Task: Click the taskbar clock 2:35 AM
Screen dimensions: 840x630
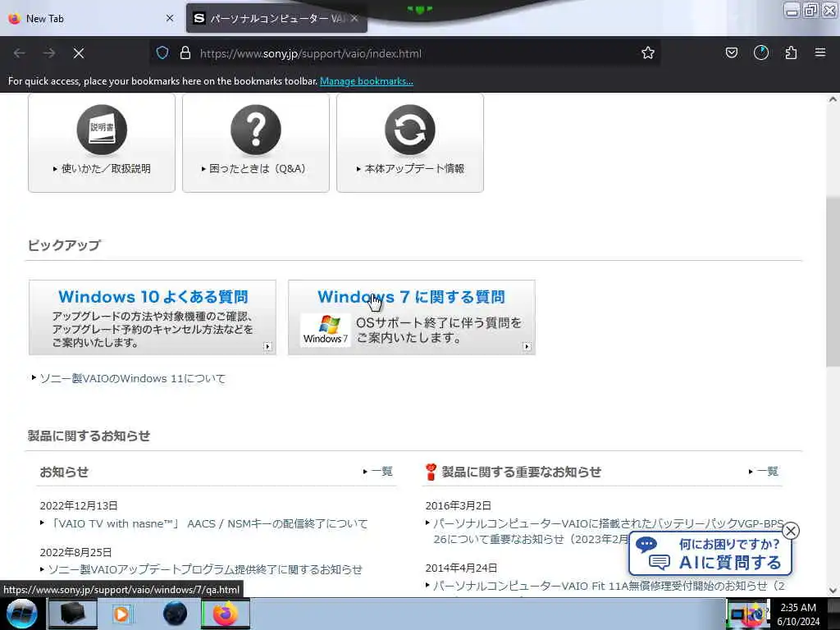Action: 798,608
